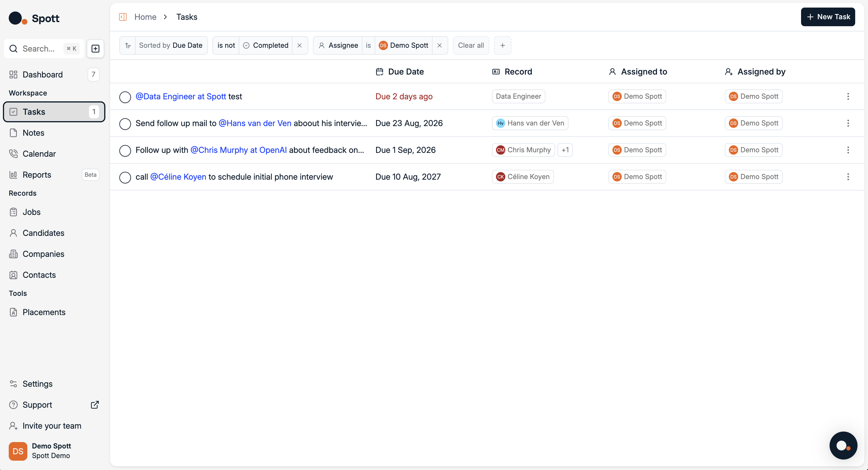Collapse the sidebar panel icon
The height and width of the screenshot is (470, 868).
pos(123,17)
